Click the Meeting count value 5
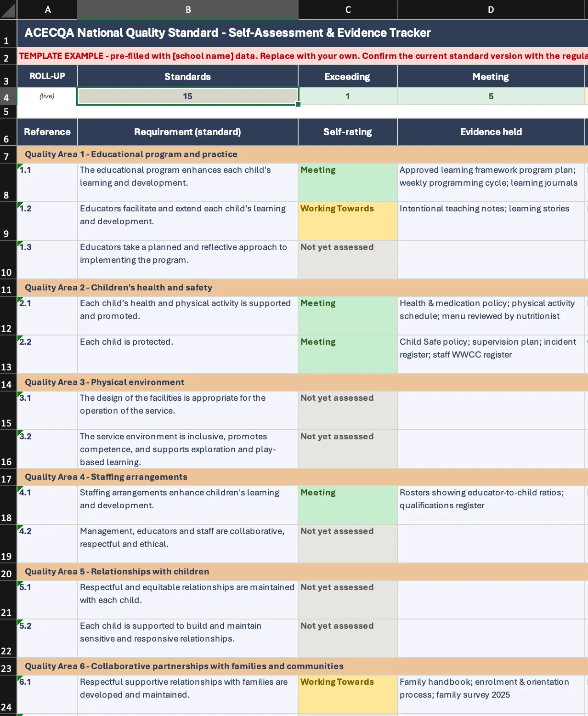This screenshot has width=588, height=716. coord(491,96)
